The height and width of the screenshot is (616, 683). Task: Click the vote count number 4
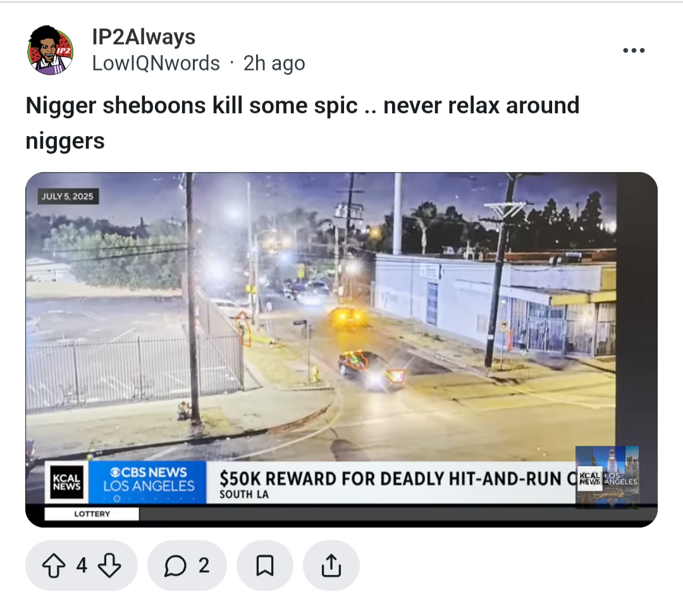point(82,565)
